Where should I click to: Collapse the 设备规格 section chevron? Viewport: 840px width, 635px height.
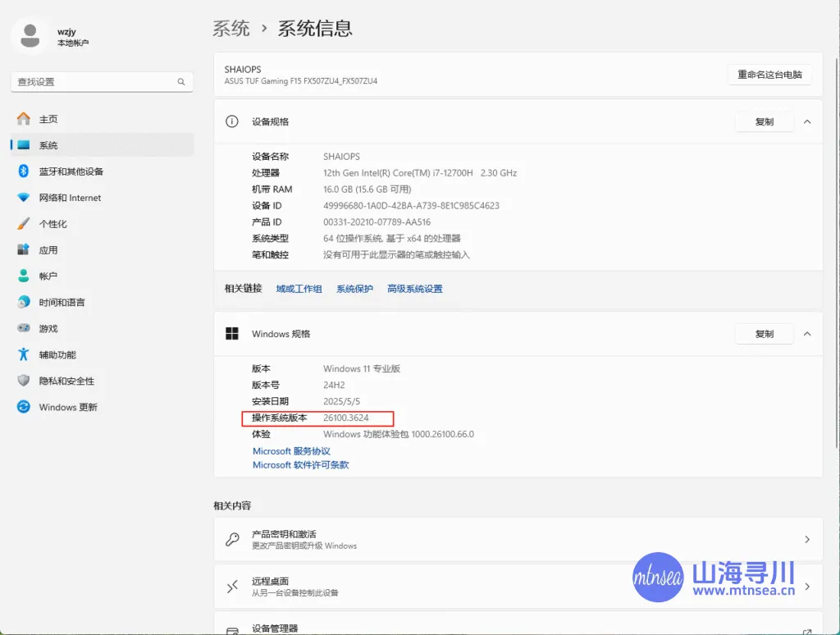[x=807, y=121]
